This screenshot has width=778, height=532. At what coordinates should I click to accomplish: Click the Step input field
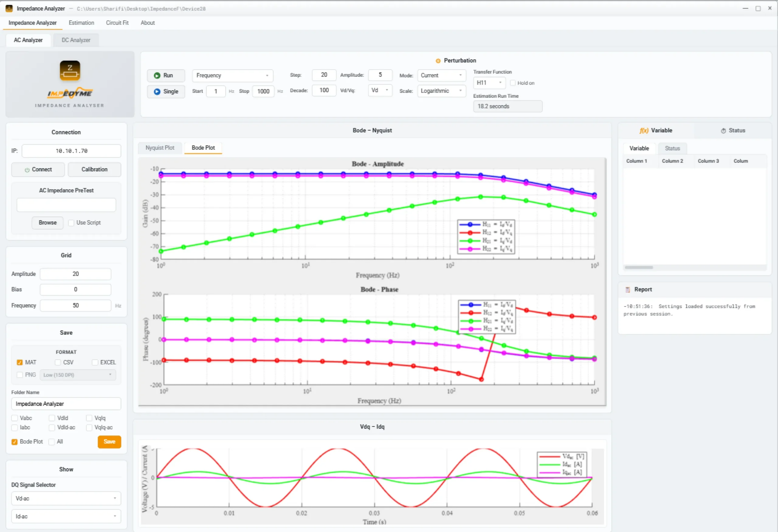(324, 75)
